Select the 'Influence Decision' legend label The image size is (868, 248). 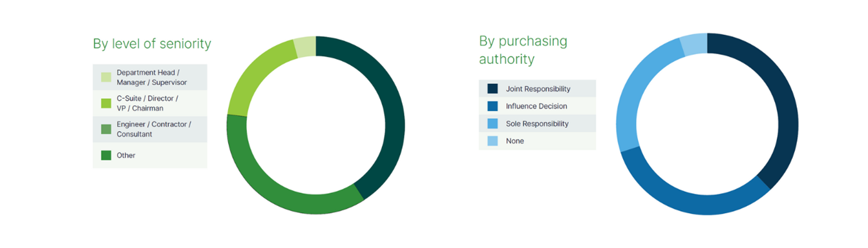pos(536,106)
